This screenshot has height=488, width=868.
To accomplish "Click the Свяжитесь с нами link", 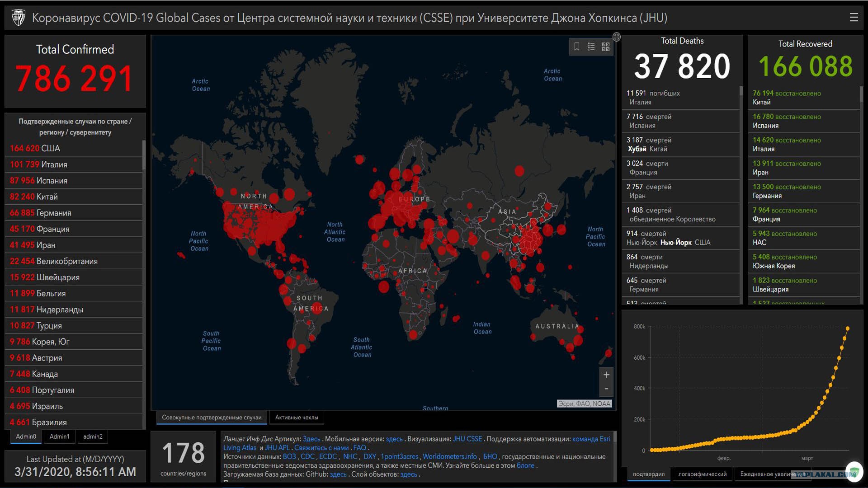I will tap(321, 448).
